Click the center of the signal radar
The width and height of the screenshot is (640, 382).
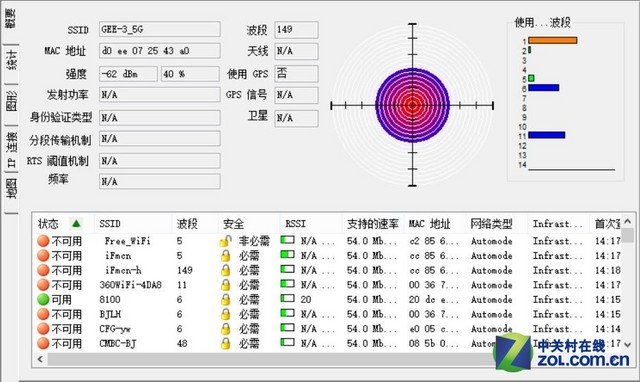[x=412, y=105]
